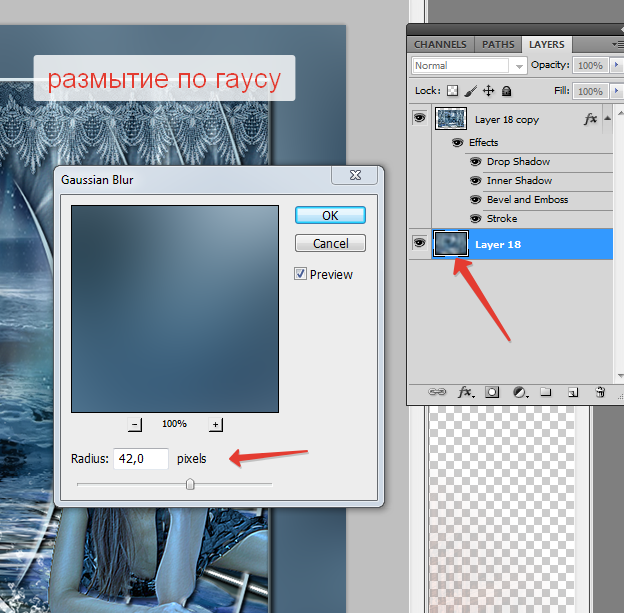Create new fill or adjustment layer
624x613 pixels.
(520, 392)
